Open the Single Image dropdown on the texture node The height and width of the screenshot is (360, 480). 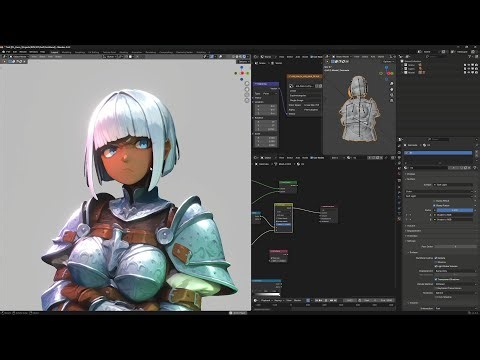pyautogui.click(x=305, y=100)
